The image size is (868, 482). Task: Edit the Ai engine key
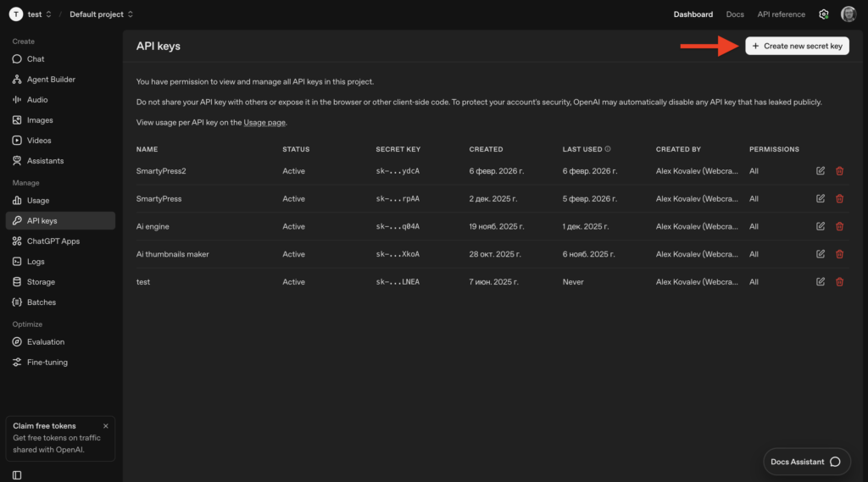tap(821, 226)
